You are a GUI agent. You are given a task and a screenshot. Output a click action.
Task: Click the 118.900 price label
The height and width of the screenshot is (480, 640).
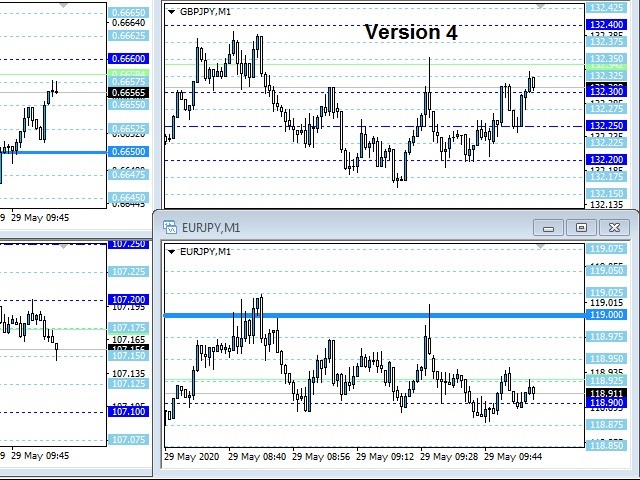click(607, 403)
